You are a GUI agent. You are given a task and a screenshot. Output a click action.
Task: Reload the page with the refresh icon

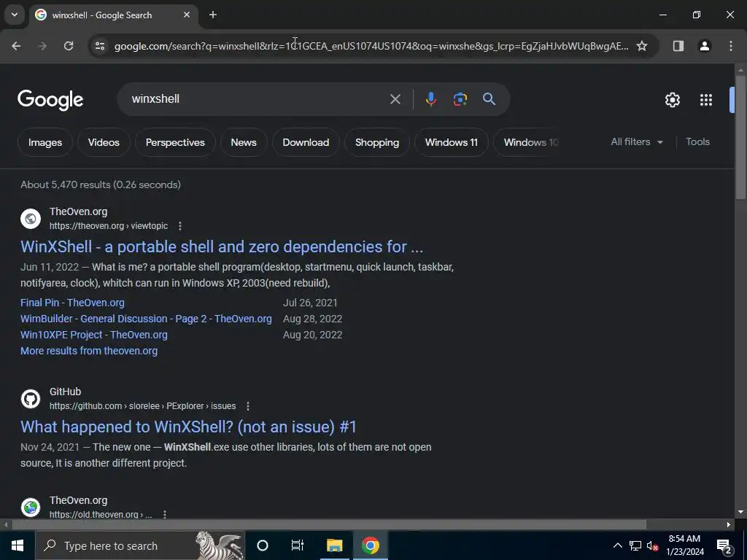point(69,46)
